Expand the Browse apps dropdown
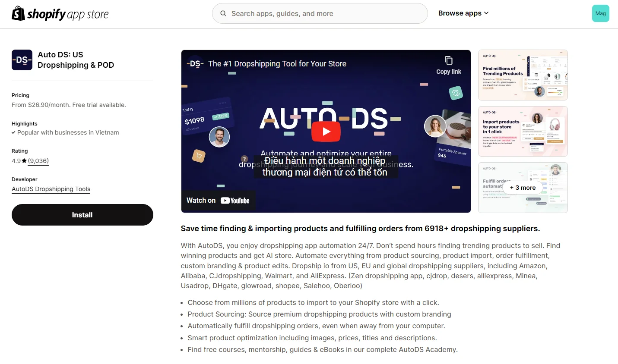618x364 pixels. (x=463, y=13)
